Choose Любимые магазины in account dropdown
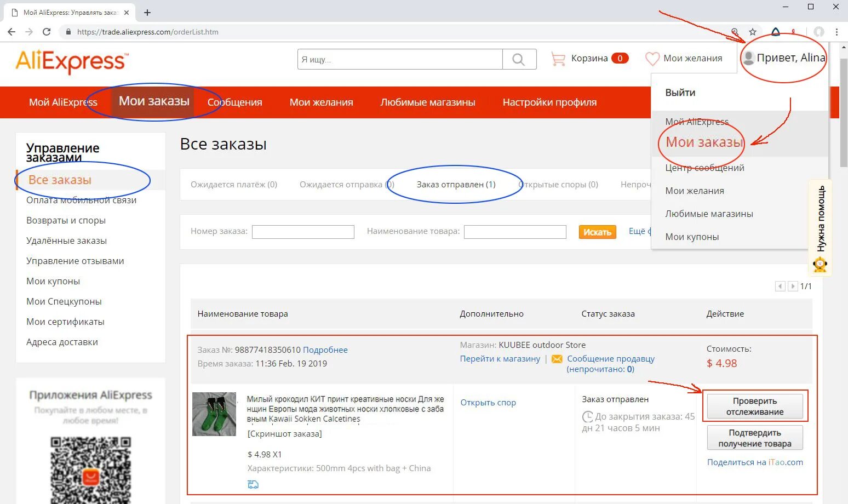Image resolution: width=848 pixels, height=504 pixels. [x=709, y=214]
